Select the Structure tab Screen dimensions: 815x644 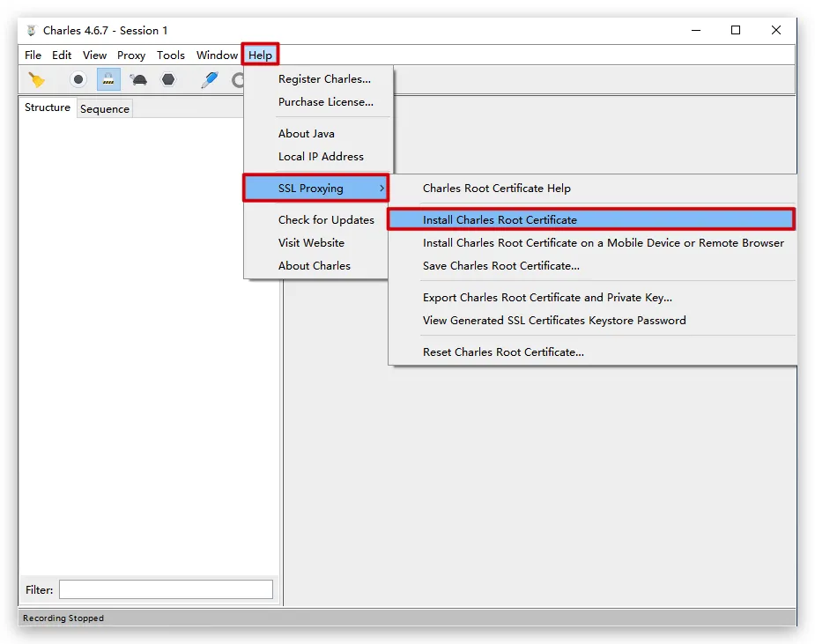click(x=48, y=107)
